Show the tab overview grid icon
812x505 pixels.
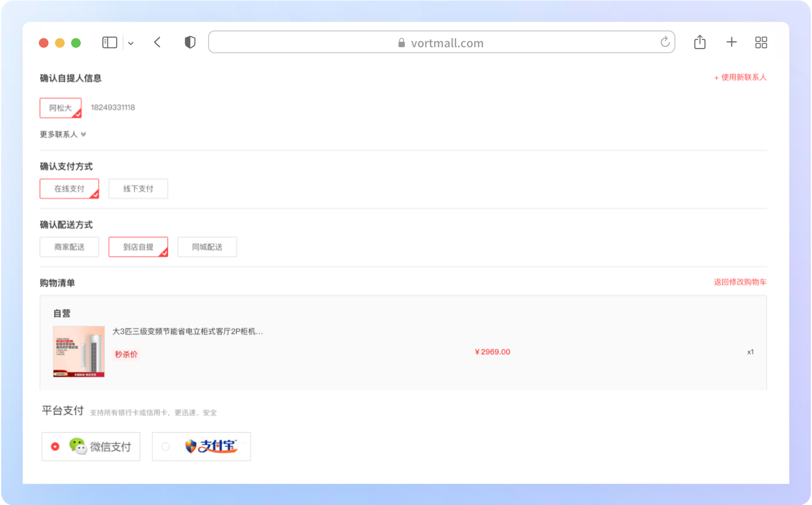click(x=761, y=42)
